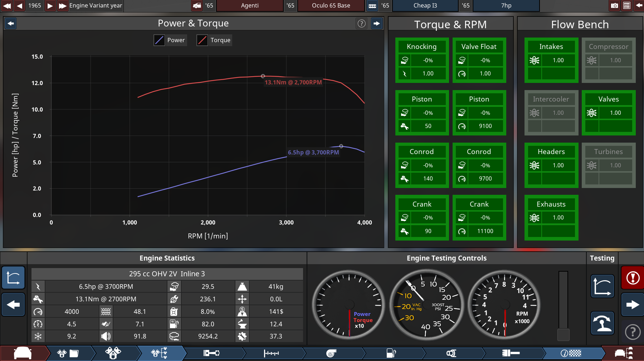Click the Headers airflow icon
The height and width of the screenshot is (361, 644).
pos(535,165)
